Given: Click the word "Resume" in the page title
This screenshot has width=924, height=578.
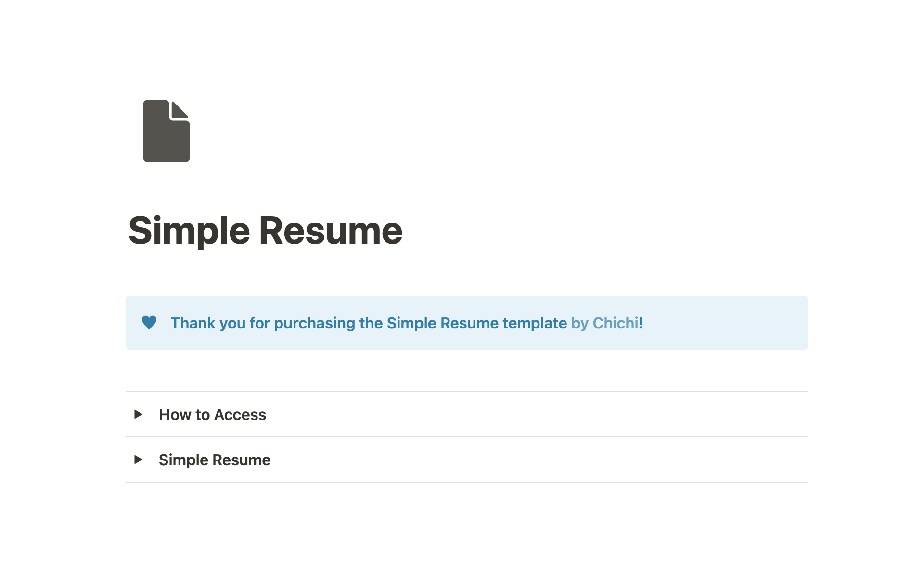Looking at the screenshot, I should [331, 231].
